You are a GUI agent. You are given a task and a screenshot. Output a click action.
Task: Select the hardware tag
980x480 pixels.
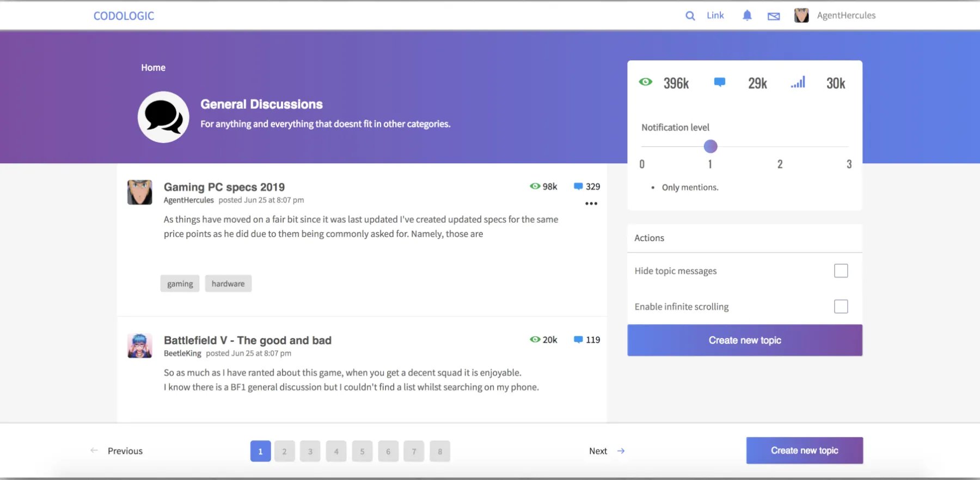(228, 284)
